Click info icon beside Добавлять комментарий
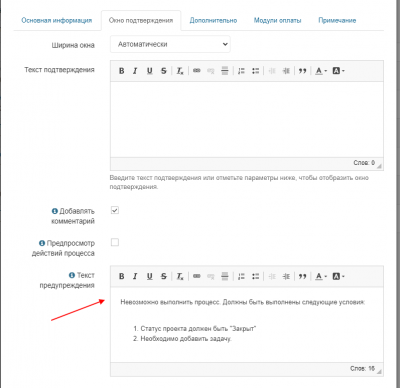The height and width of the screenshot is (388, 400). 55,211
